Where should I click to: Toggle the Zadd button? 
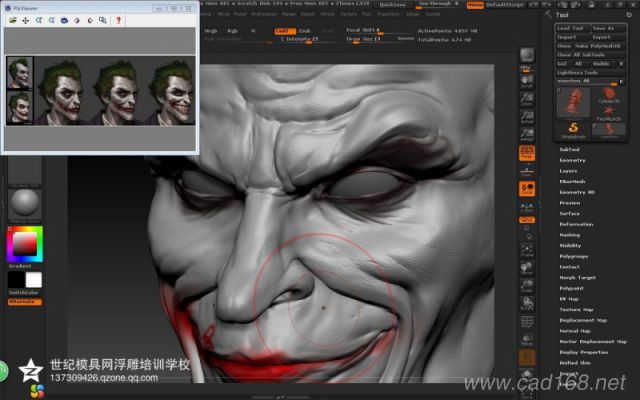[284, 31]
